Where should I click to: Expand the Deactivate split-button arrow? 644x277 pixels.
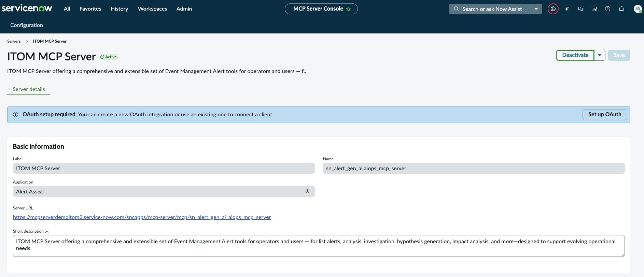click(600, 55)
